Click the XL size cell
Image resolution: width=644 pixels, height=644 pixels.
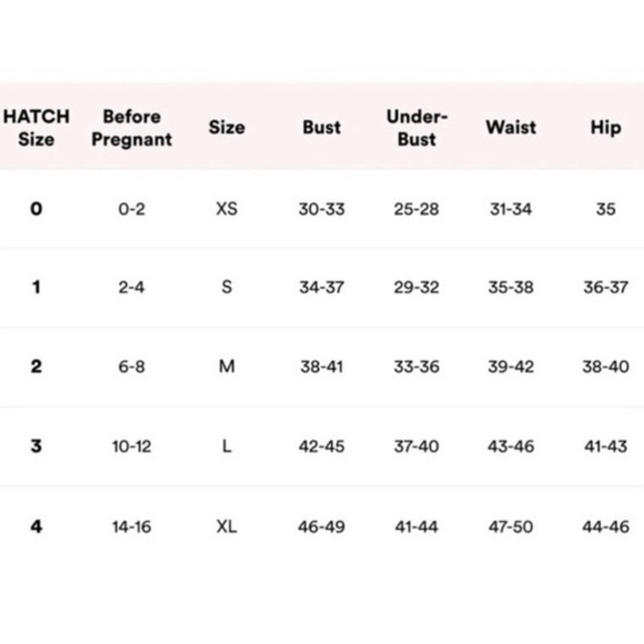click(227, 526)
